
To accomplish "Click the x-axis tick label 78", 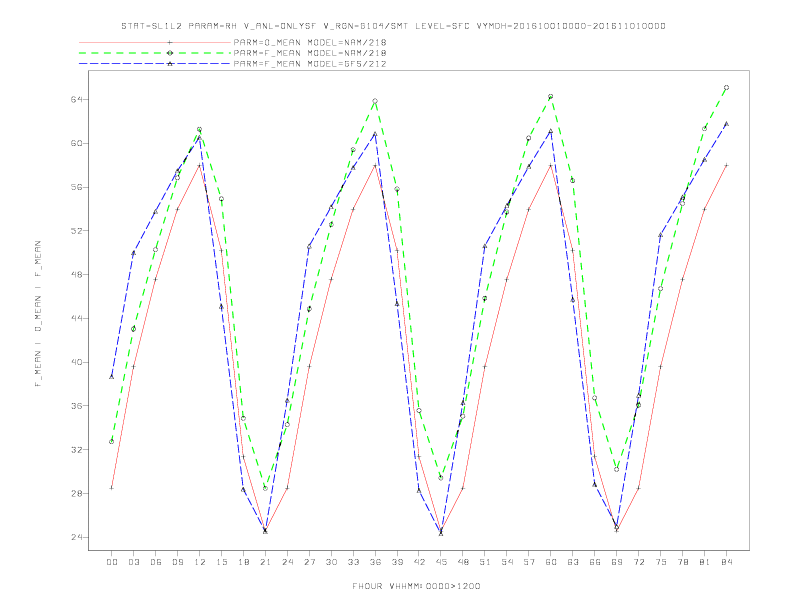I will point(682,562).
